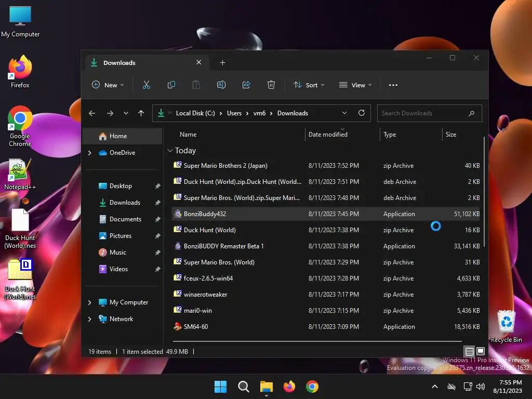Open the See more three-dots menu
The height and width of the screenshot is (399, 532).
(x=393, y=85)
